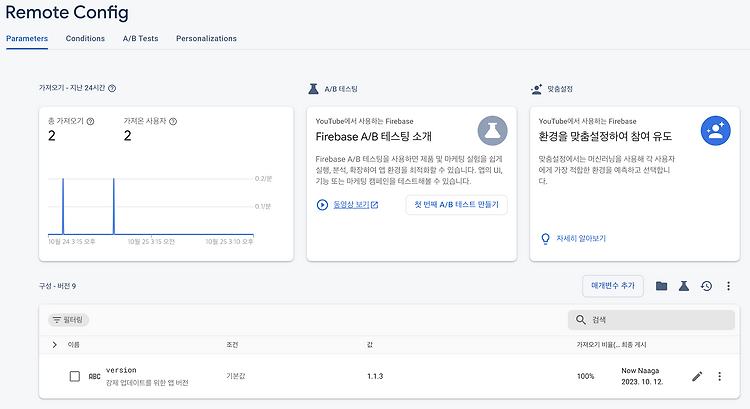Image resolution: width=750 pixels, height=409 pixels.
Task: Click the version parameter name
Action: [121, 370]
